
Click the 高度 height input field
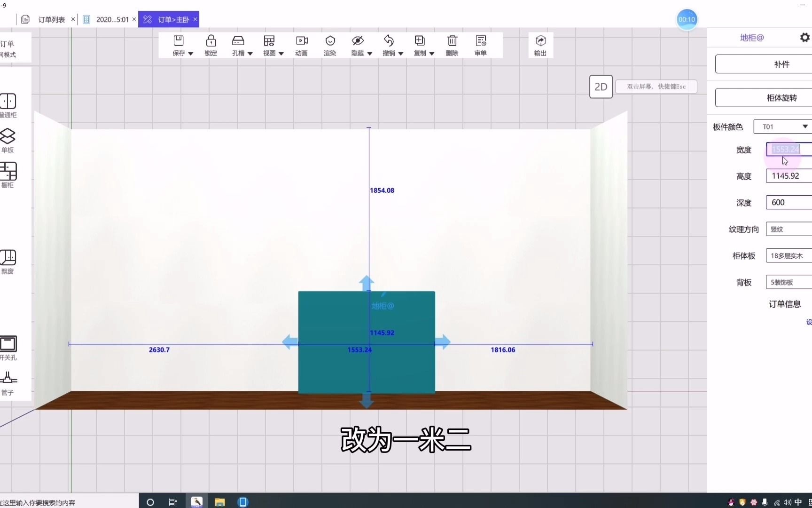pos(789,176)
